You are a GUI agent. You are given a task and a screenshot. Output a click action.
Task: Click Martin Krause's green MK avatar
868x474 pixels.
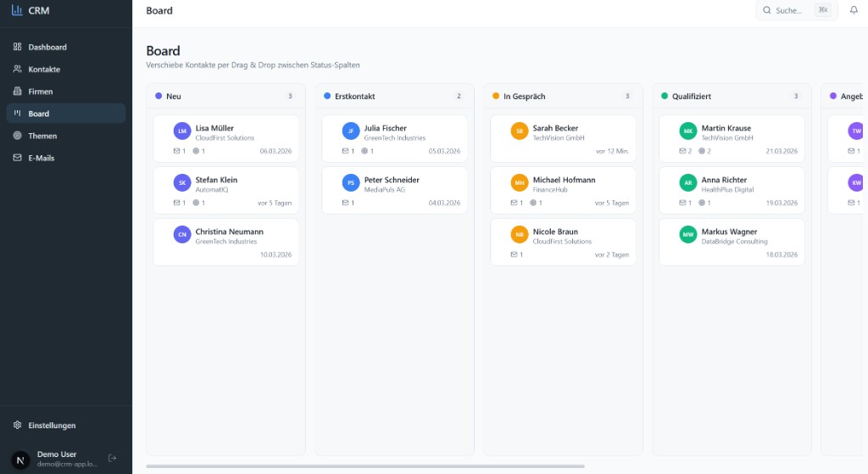pyautogui.click(x=688, y=131)
